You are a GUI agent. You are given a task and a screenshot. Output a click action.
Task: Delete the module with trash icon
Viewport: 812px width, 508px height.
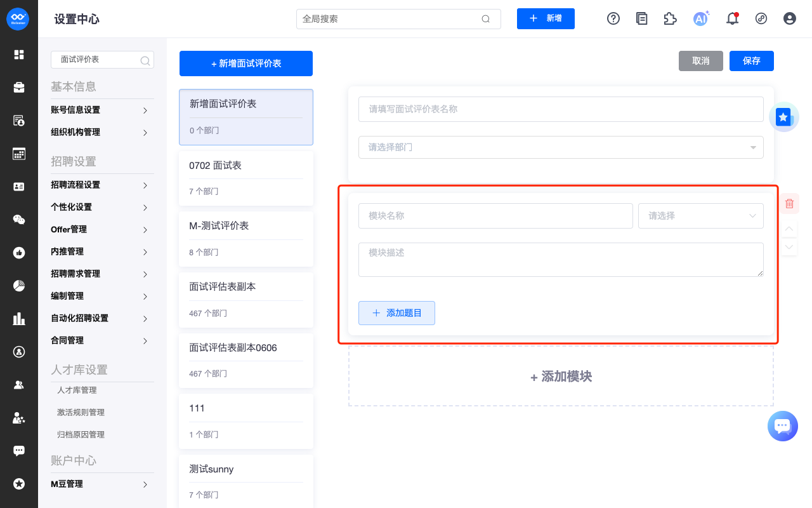(789, 203)
